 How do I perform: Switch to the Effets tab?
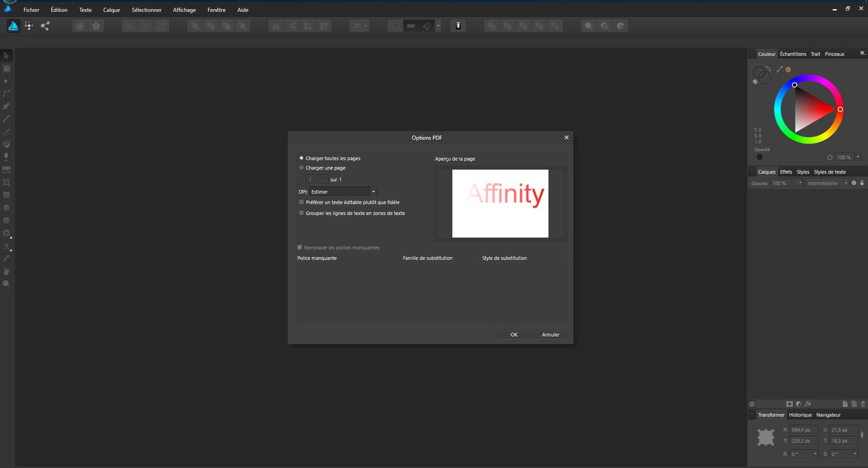786,172
